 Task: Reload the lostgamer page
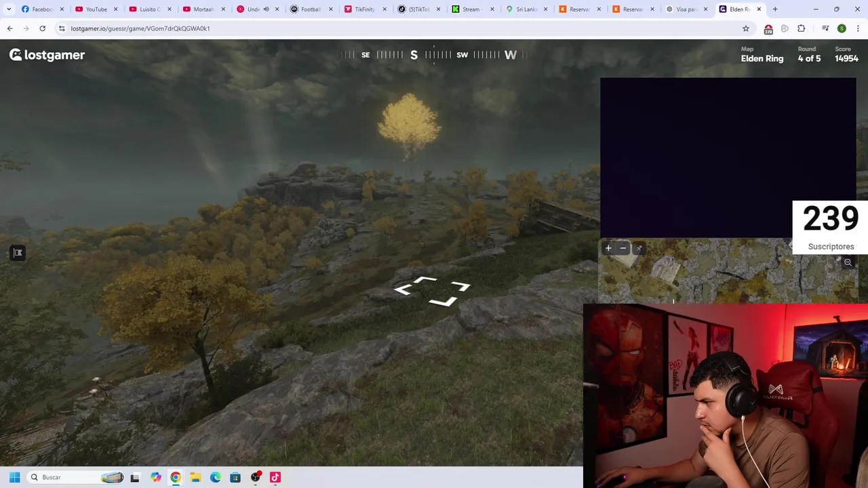pyautogui.click(x=42, y=28)
